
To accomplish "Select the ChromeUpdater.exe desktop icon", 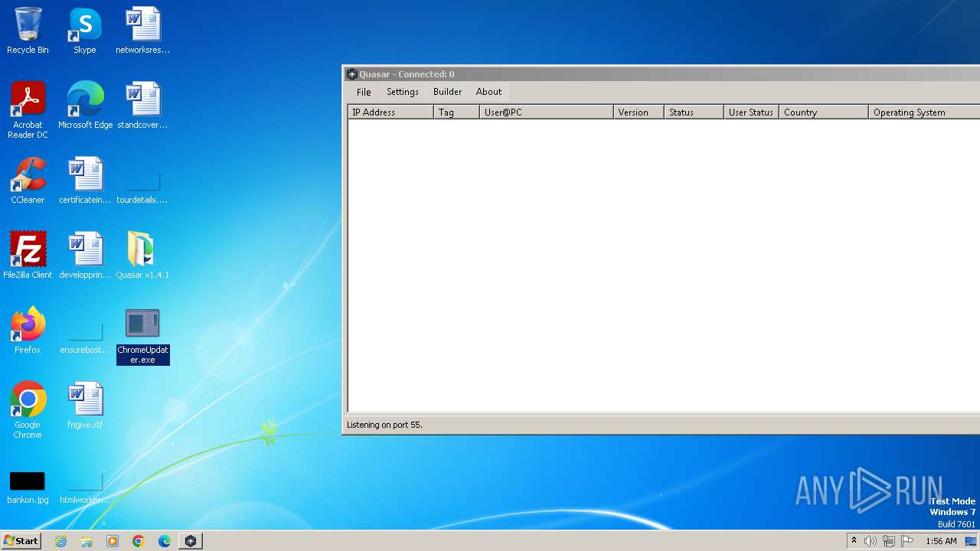I will point(142,337).
